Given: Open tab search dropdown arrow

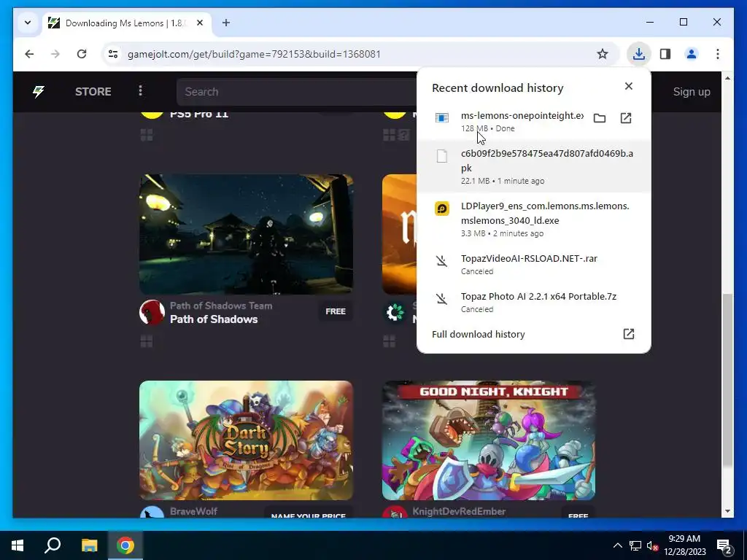Looking at the screenshot, I should click(28, 23).
